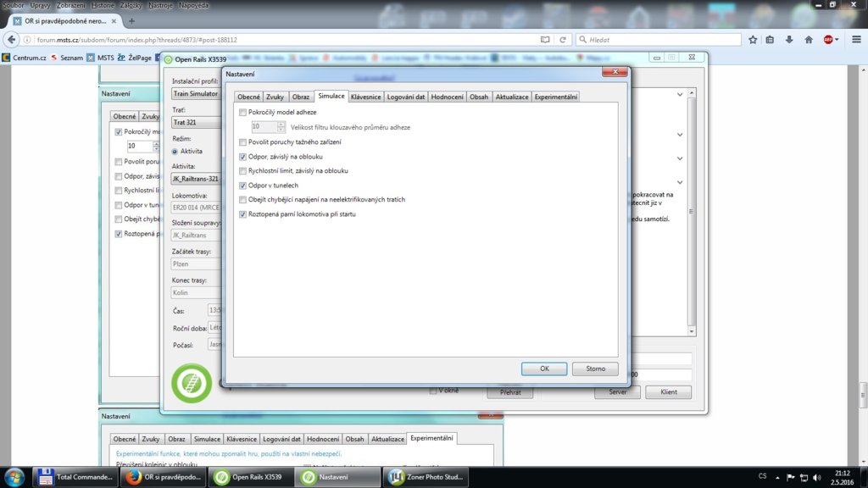Check 'Obejít chybějící napájení' option
868x488 pixels.
coord(242,200)
